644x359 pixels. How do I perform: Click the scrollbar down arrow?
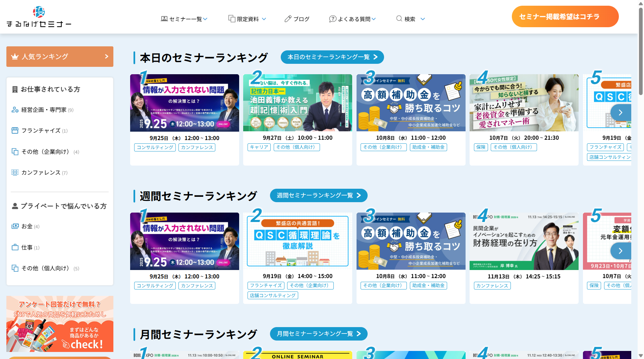click(641, 356)
